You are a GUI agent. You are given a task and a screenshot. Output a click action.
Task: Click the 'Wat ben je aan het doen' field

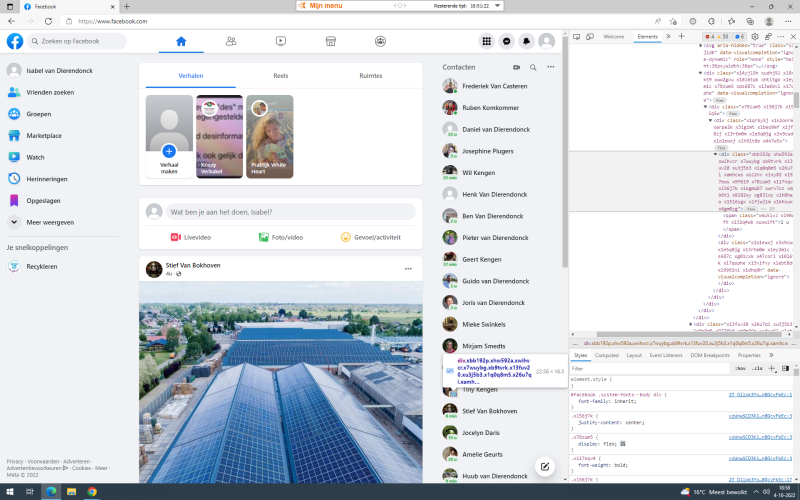[x=290, y=212]
